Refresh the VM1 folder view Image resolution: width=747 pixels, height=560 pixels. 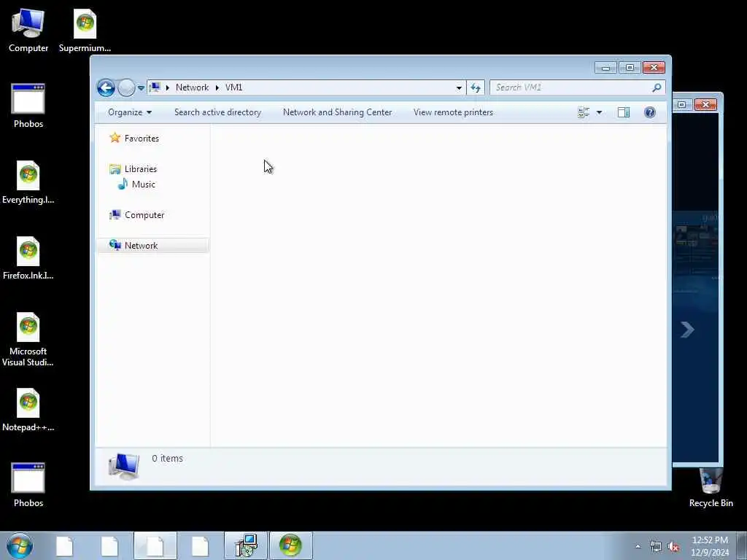click(476, 87)
